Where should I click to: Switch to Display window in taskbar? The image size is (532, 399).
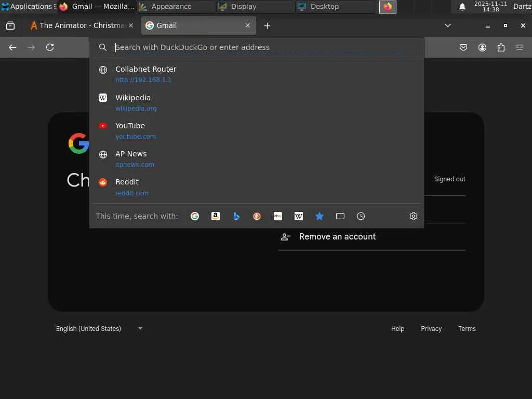point(256,6)
